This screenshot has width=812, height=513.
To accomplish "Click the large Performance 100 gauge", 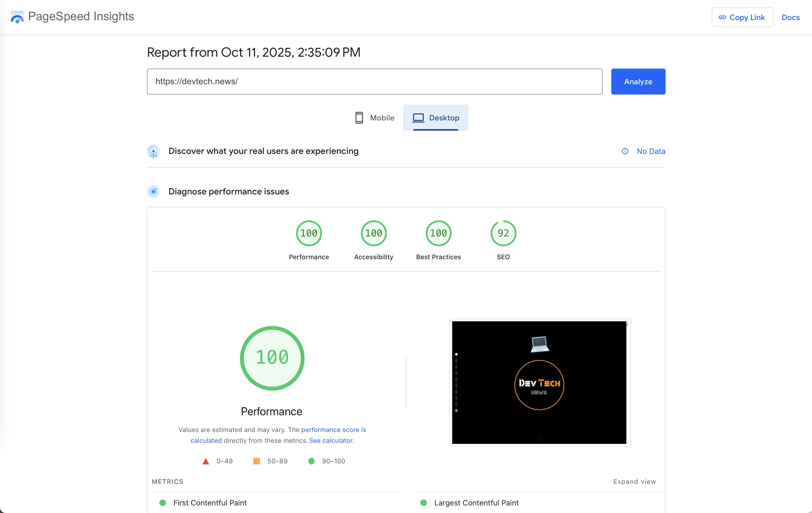I will tap(272, 358).
